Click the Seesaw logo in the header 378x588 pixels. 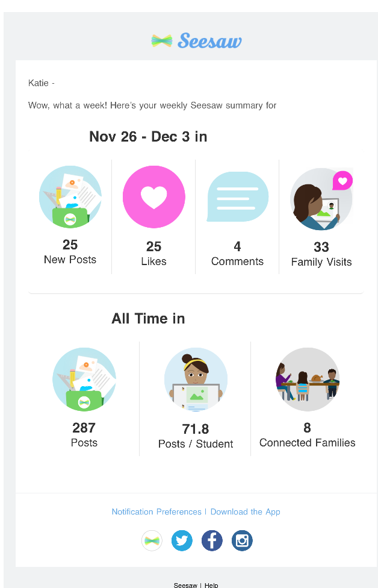tap(197, 40)
